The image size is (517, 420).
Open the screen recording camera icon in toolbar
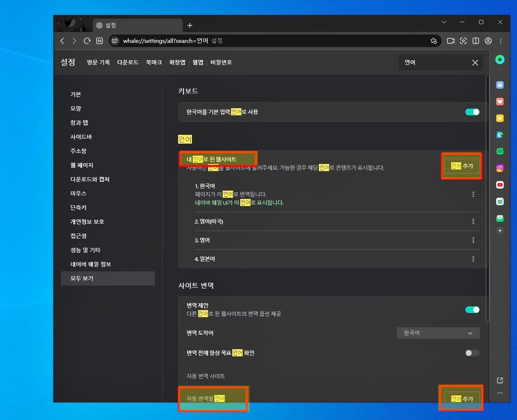coord(450,41)
